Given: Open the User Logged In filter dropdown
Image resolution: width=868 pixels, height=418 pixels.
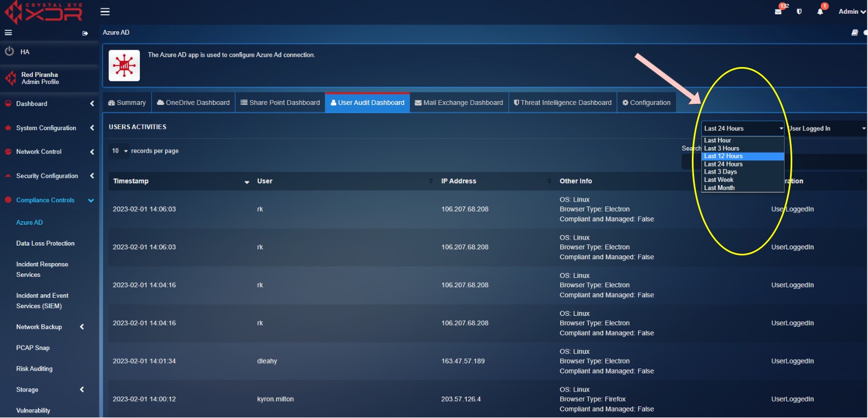Looking at the screenshot, I should (826, 129).
